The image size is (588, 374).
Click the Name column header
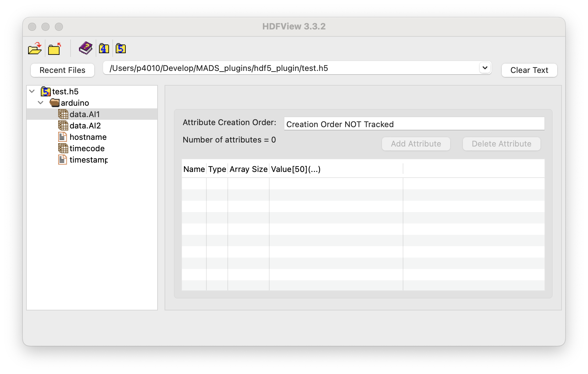pos(194,169)
